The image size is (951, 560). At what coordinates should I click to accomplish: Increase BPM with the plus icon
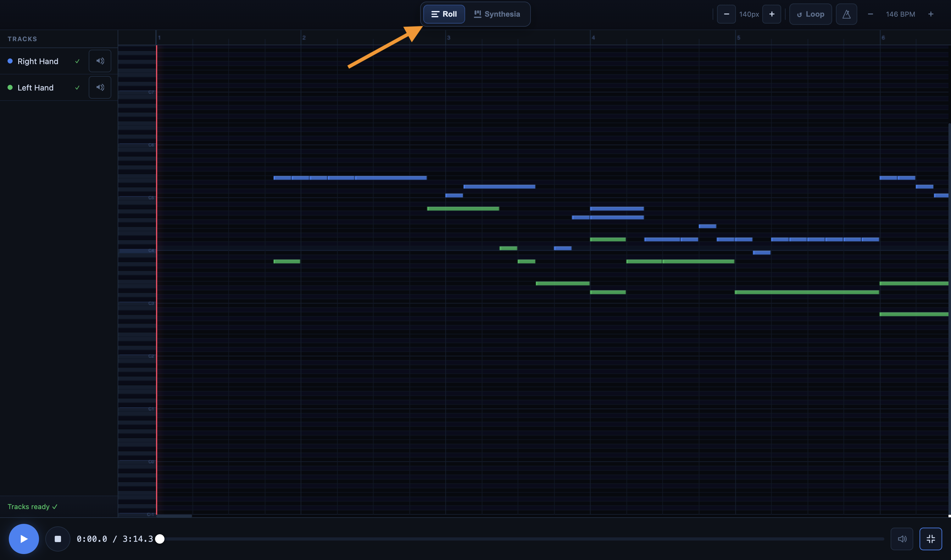click(931, 14)
